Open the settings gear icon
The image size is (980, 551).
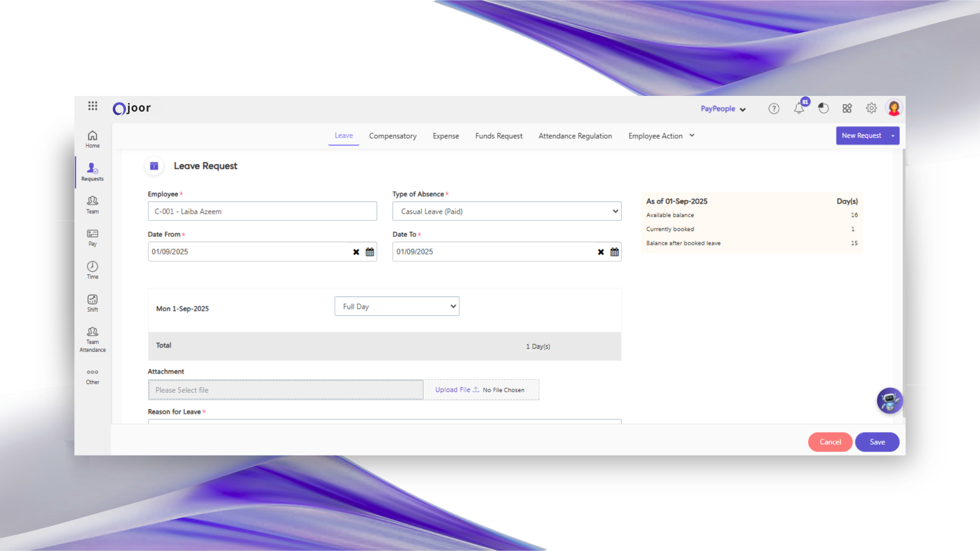[871, 108]
